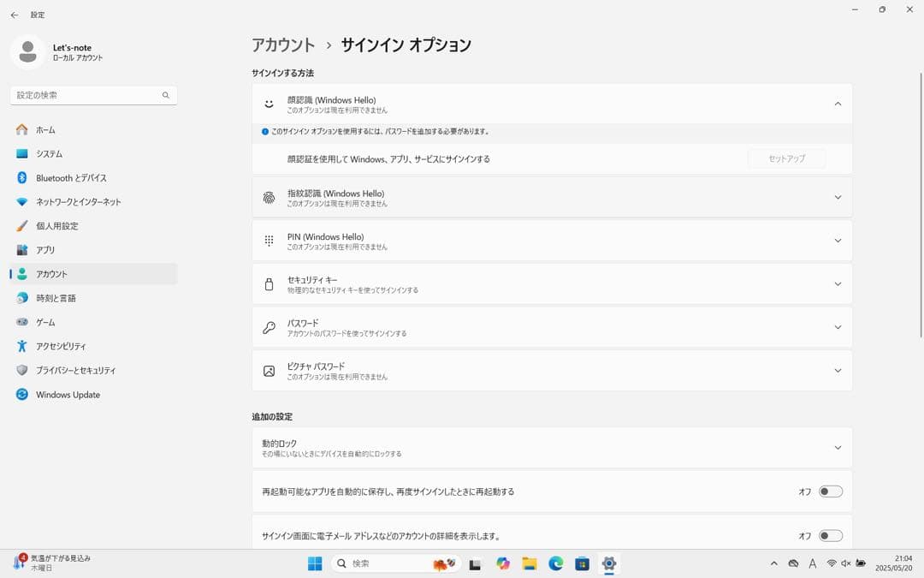The height and width of the screenshot is (578, 924).
Task: Open 個人用設定 in the sidebar
Action: tap(56, 225)
